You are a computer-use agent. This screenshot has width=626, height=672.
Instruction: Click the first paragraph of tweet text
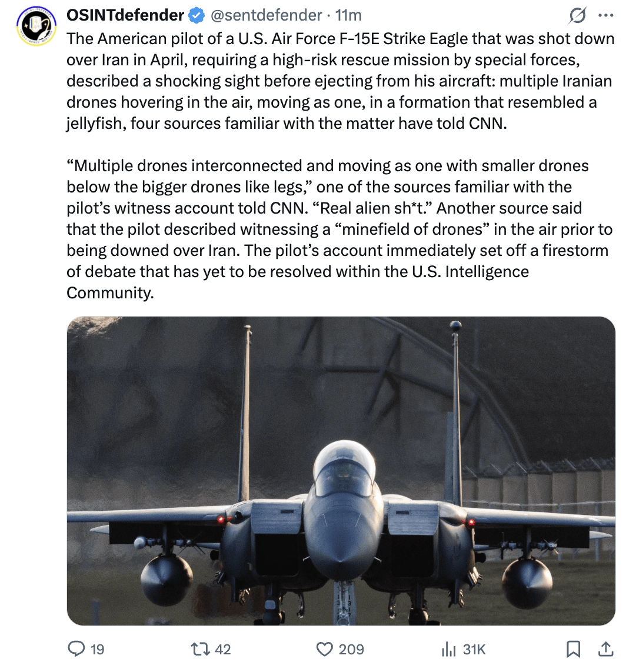[341, 81]
